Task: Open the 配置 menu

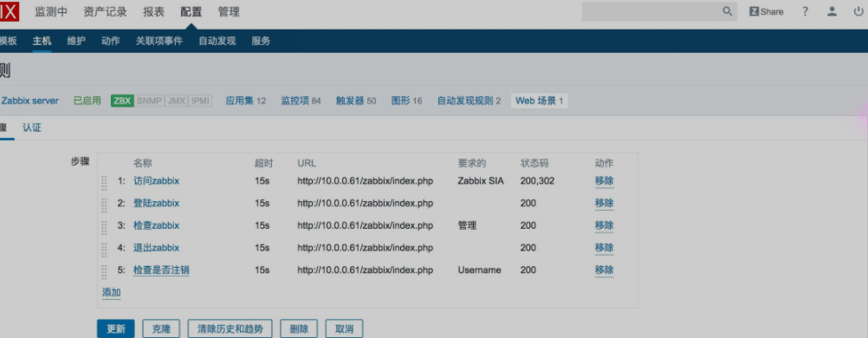Action: click(191, 11)
